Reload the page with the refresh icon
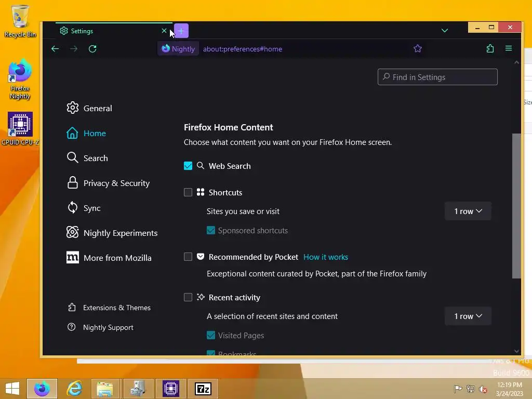532x399 pixels. [x=92, y=49]
